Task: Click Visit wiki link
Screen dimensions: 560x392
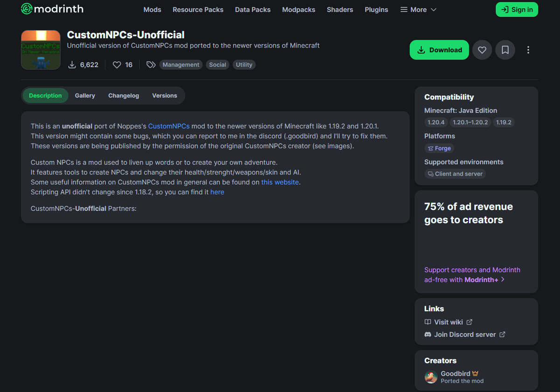Action: point(448,322)
